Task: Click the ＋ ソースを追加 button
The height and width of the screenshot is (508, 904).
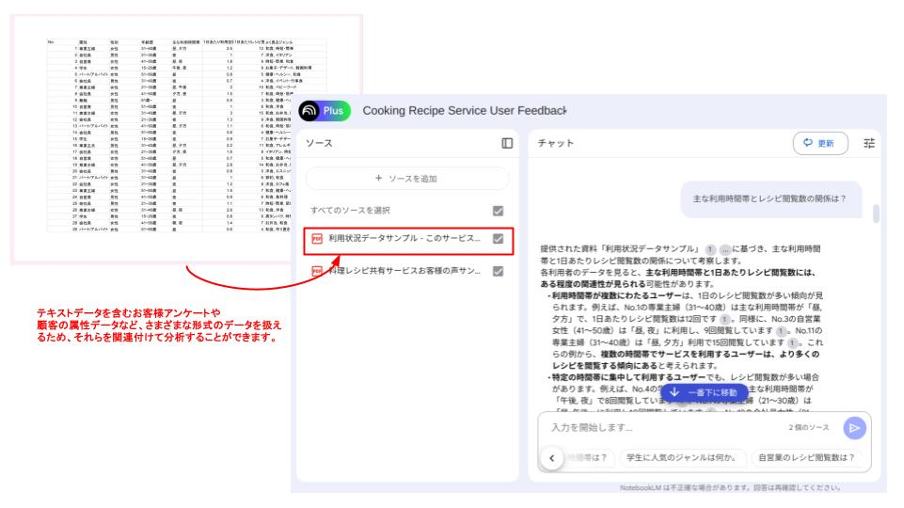Action: click(x=407, y=178)
